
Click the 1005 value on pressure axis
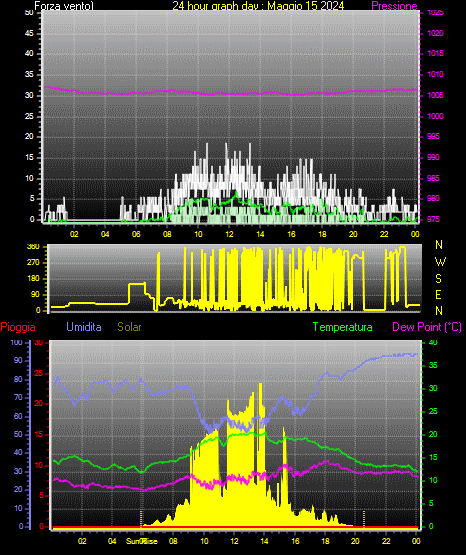pyautogui.click(x=435, y=95)
